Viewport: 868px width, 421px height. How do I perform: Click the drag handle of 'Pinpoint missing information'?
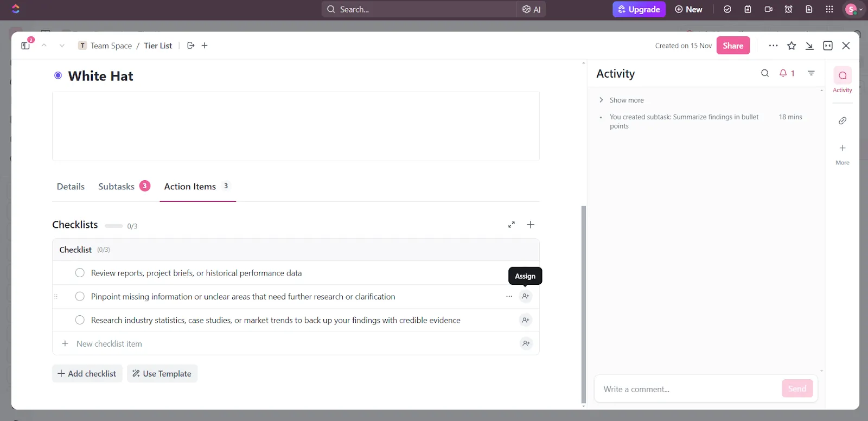[56, 296]
